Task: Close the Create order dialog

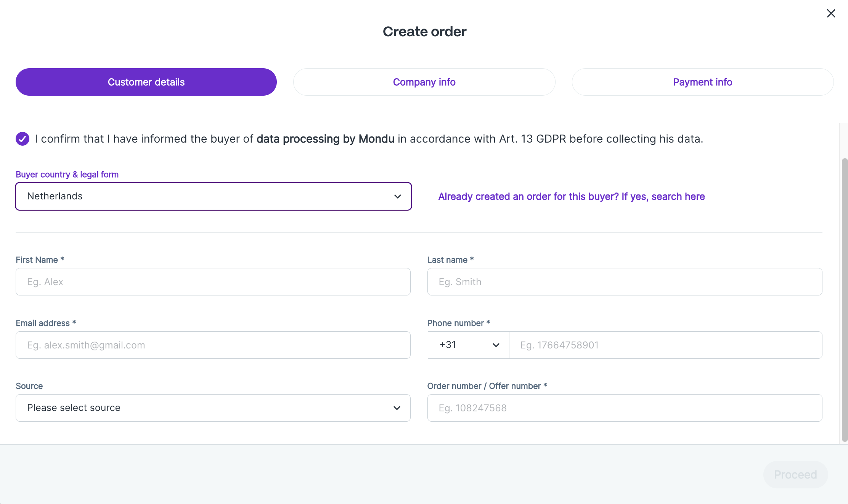Action: coord(831,13)
